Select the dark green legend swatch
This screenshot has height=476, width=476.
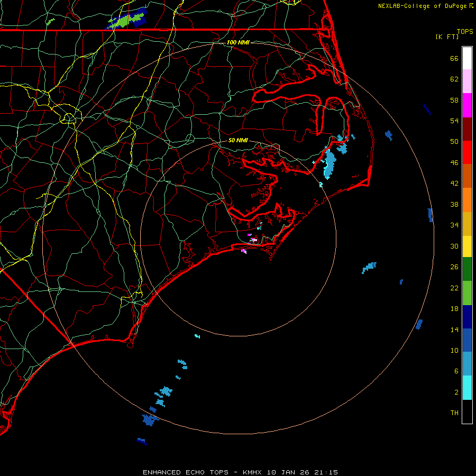point(467,269)
